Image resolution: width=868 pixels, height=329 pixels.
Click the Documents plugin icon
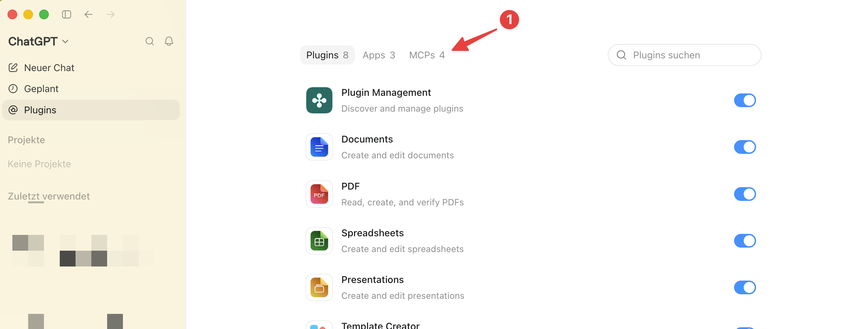[x=319, y=147]
